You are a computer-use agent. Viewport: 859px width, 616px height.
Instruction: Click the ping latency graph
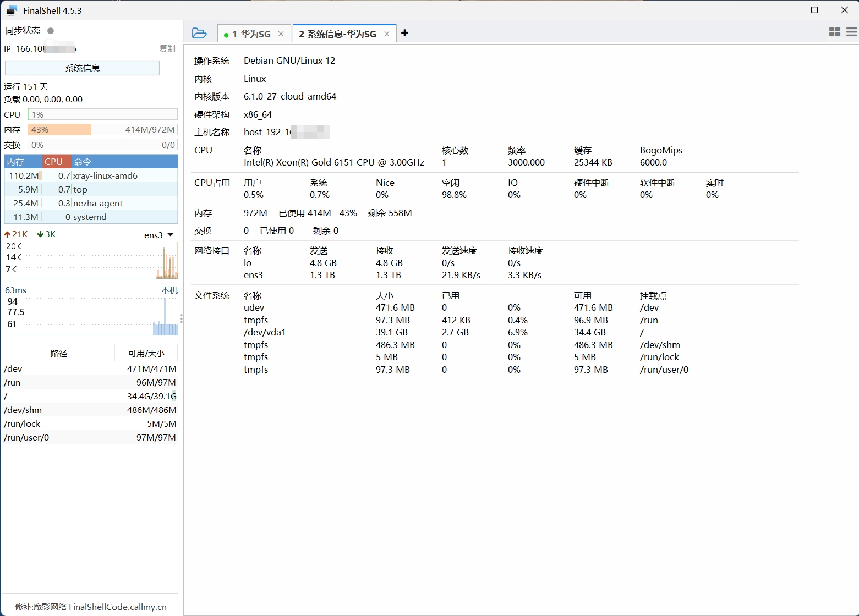click(91, 316)
